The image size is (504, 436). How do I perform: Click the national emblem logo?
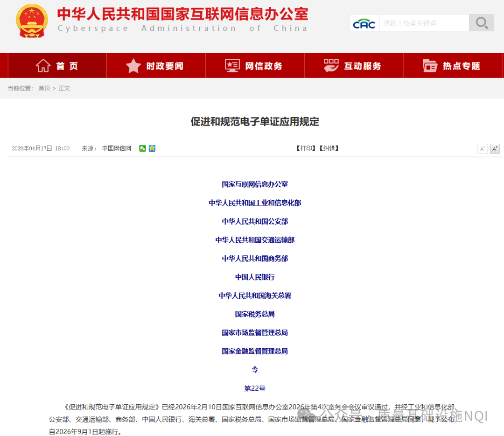click(32, 21)
